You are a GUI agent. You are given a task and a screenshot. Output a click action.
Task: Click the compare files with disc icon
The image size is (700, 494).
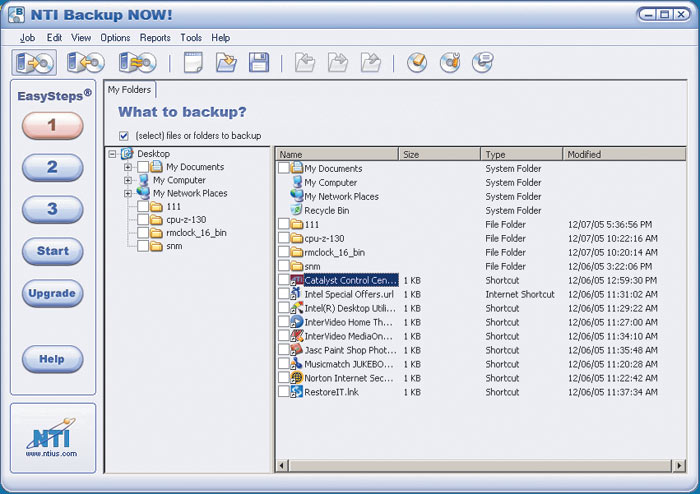coord(138,63)
